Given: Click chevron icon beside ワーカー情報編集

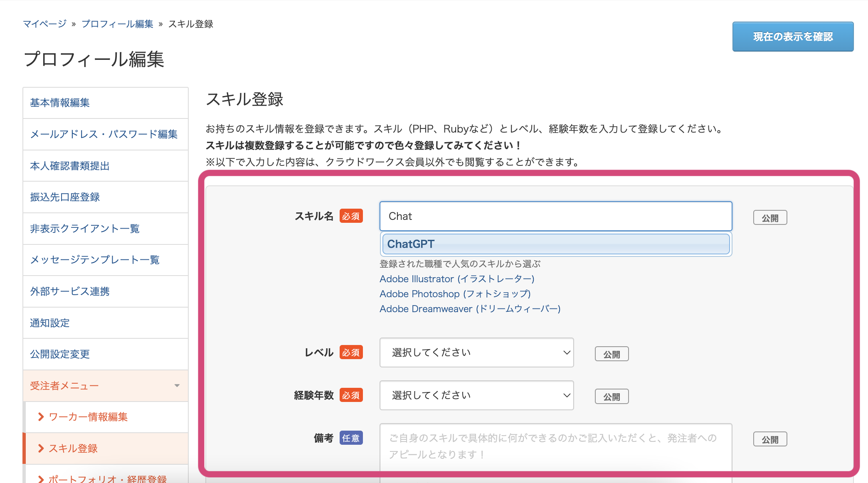Looking at the screenshot, I should point(41,417).
